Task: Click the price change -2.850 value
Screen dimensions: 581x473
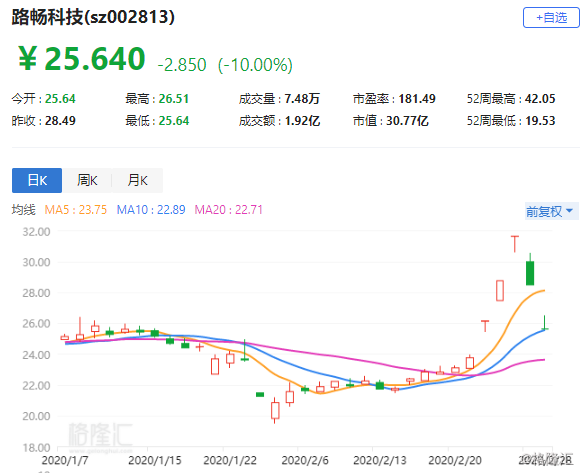Action: [182, 64]
